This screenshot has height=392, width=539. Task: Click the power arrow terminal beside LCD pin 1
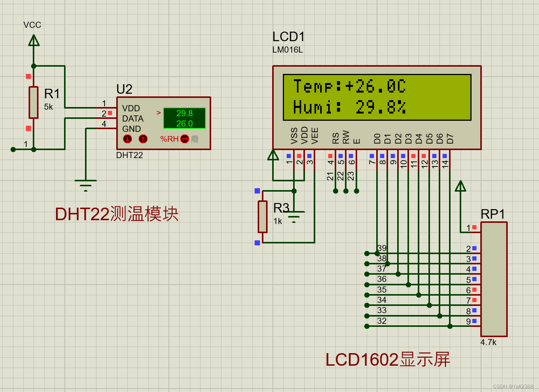click(x=273, y=155)
